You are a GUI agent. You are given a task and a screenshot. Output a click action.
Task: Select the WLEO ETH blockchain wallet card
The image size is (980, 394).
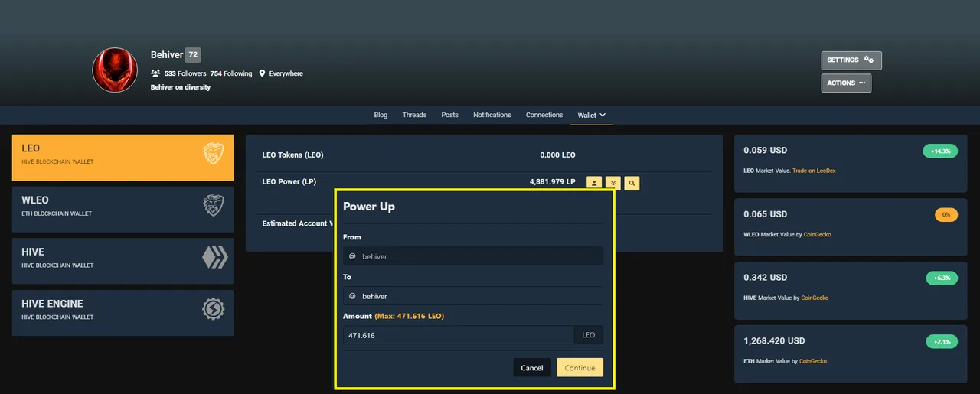pyautogui.click(x=123, y=210)
